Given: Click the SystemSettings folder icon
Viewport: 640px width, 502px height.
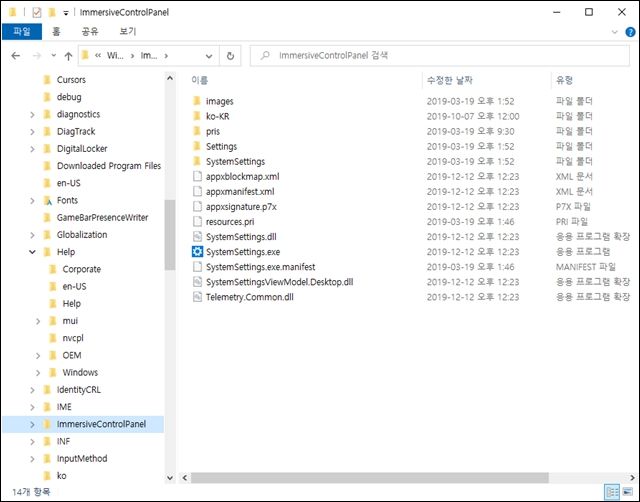Looking at the screenshot, I should [197, 161].
